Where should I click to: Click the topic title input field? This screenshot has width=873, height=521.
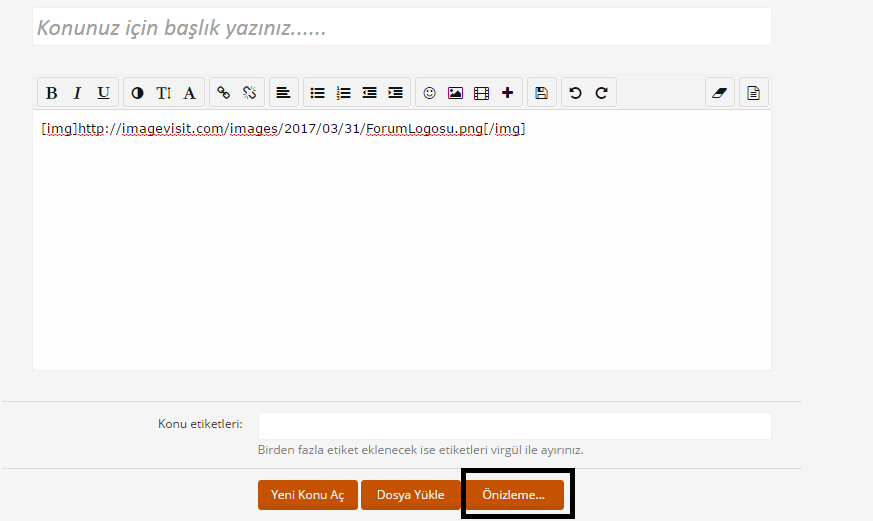click(402, 27)
